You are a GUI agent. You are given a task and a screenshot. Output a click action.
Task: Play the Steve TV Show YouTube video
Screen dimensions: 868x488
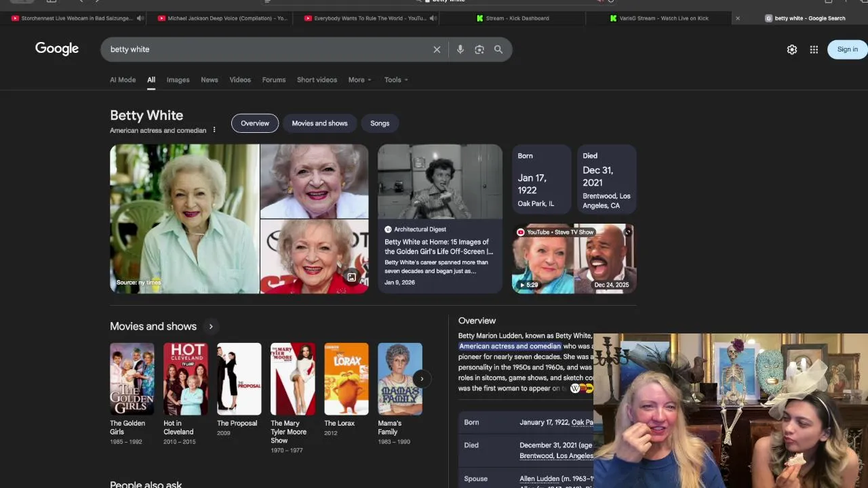coord(574,258)
